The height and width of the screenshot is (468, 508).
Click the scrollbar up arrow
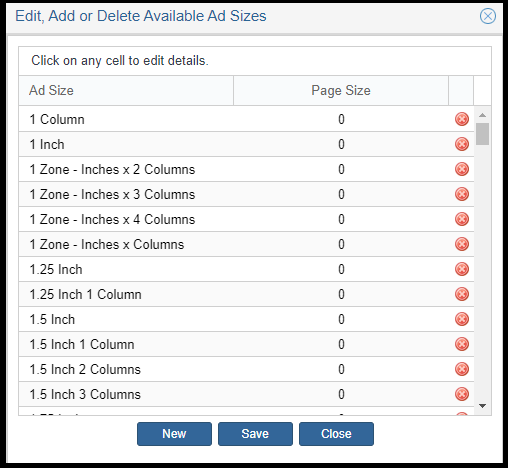(482, 115)
